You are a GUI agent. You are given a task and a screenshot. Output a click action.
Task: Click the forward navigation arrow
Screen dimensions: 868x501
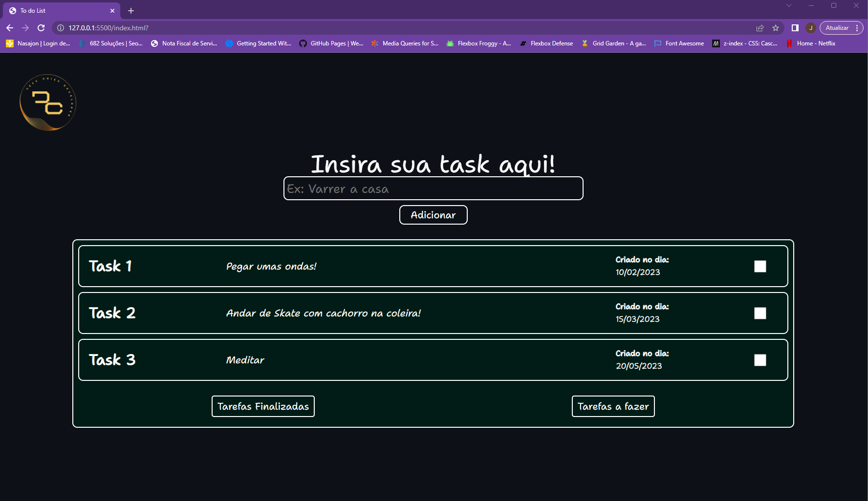[25, 28]
